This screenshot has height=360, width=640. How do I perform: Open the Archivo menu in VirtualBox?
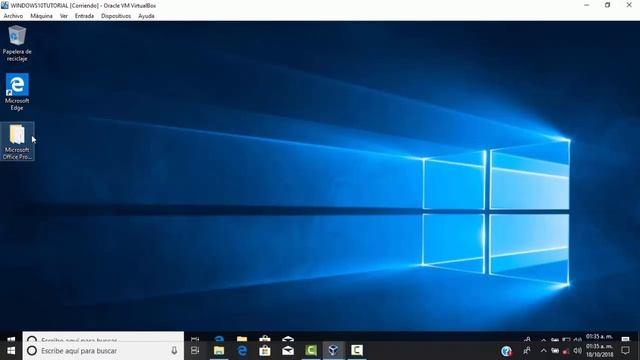coord(13,16)
